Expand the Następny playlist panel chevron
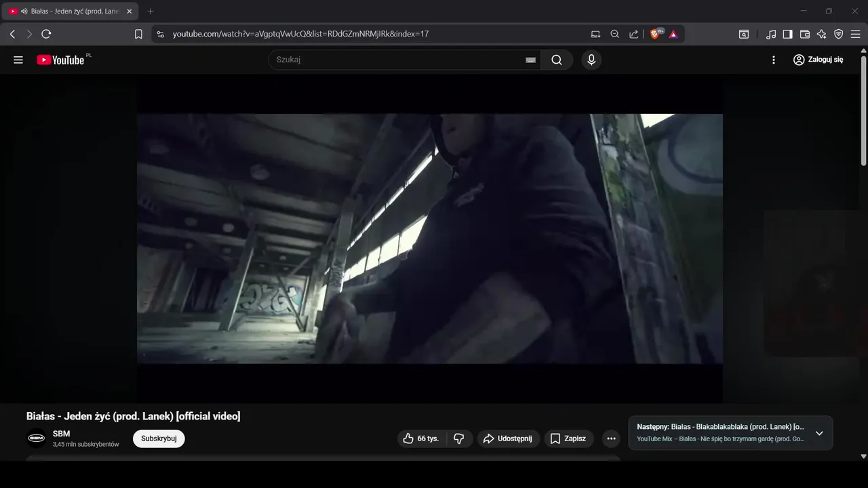 pyautogui.click(x=819, y=433)
